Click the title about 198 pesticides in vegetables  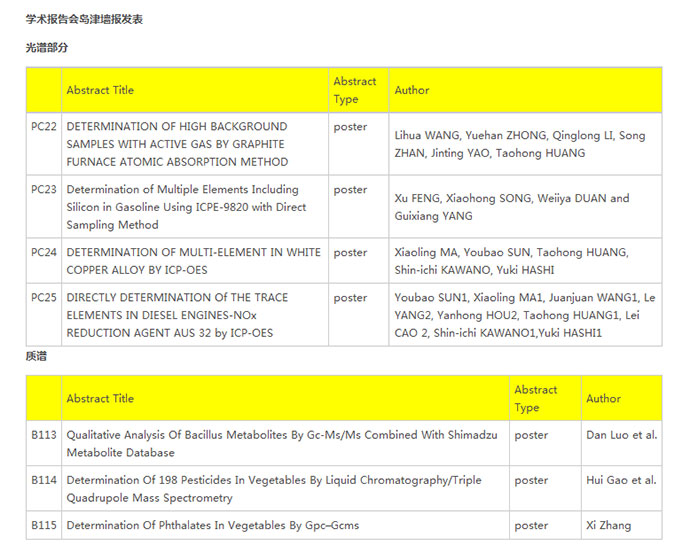(x=274, y=489)
